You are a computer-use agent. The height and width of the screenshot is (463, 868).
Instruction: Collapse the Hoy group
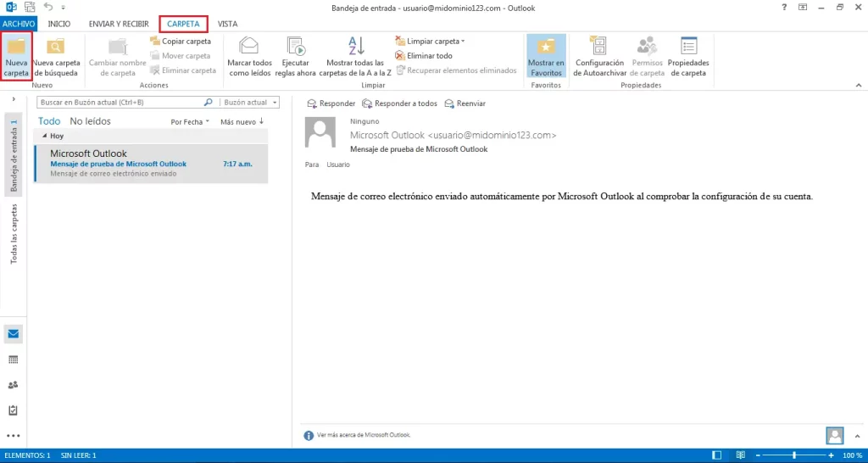tap(44, 136)
